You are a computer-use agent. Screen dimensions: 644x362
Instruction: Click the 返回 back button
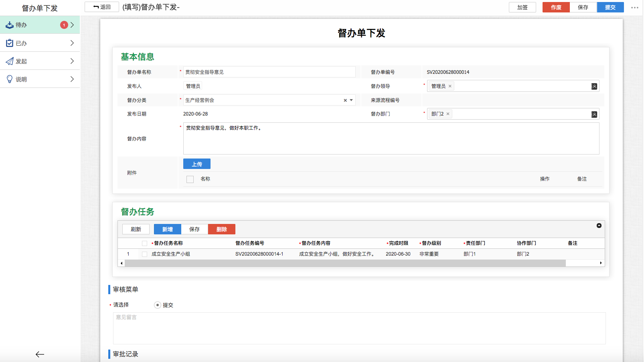pyautogui.click(x=102, y=7)
